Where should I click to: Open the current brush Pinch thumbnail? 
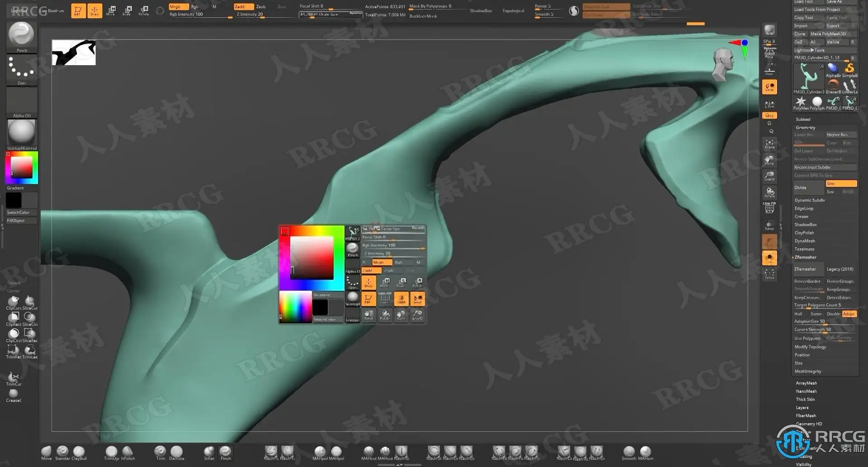click(x=22, y=37)
